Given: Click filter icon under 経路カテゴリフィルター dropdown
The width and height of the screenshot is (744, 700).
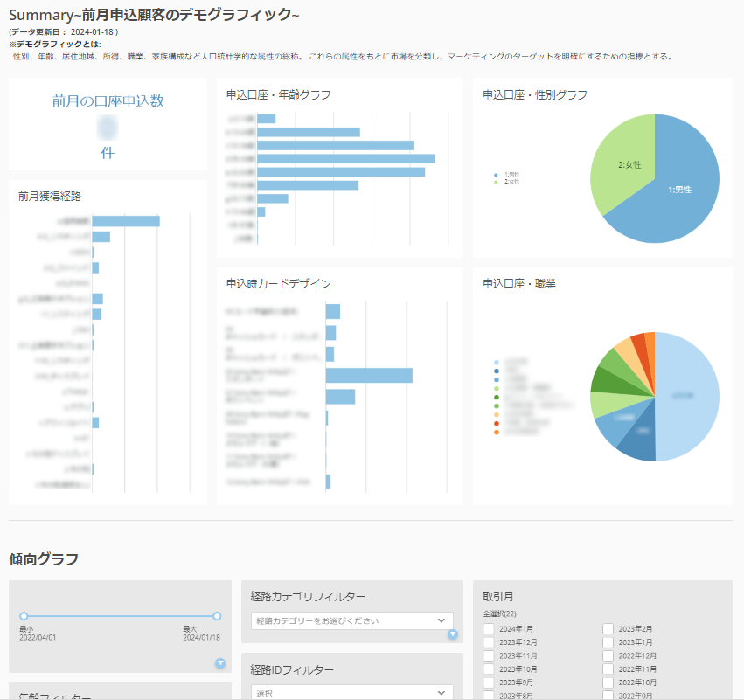Looking at the screenshot, I should [x=453, y=634].
